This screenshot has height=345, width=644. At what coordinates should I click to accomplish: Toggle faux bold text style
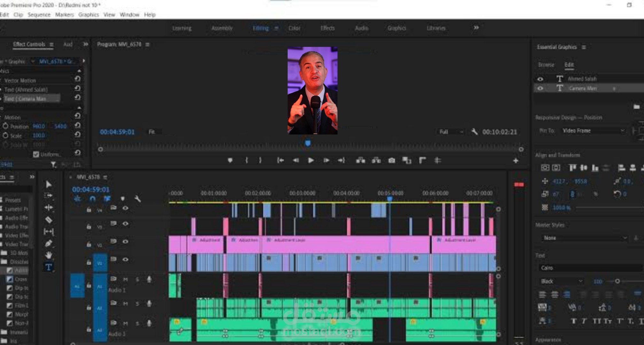coord(574,321)
